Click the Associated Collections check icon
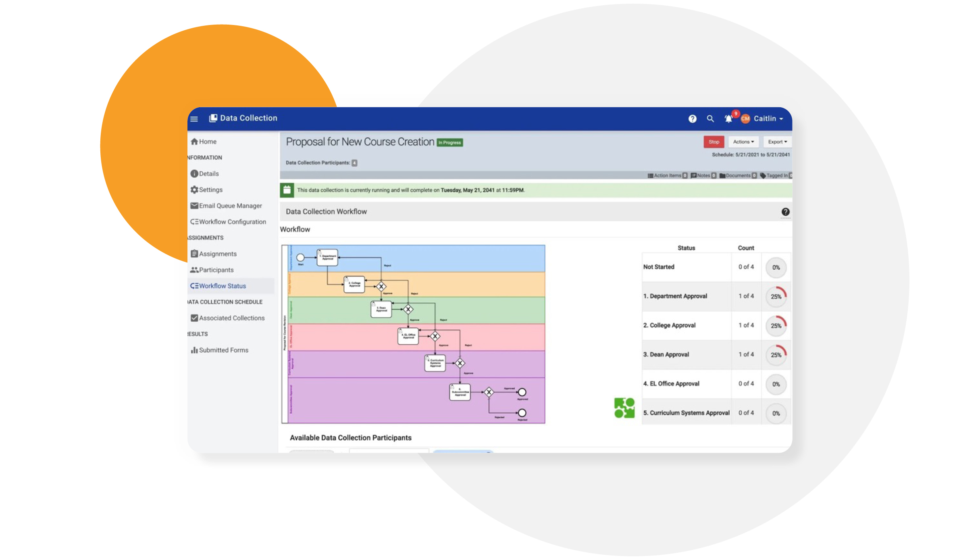 point(194,318)
